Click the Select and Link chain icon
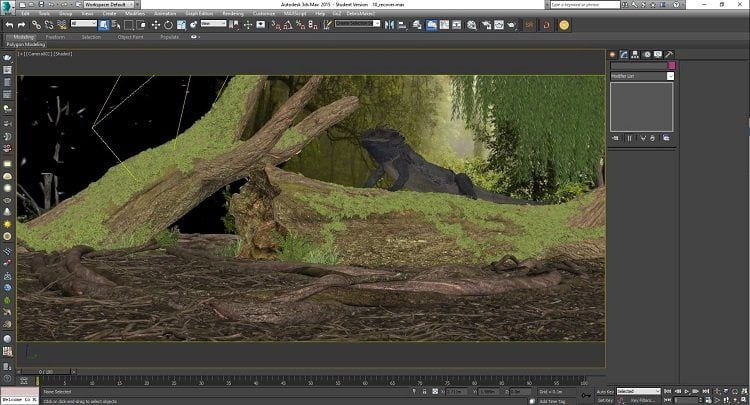This screenshot has width=750, height=405. 36,25
